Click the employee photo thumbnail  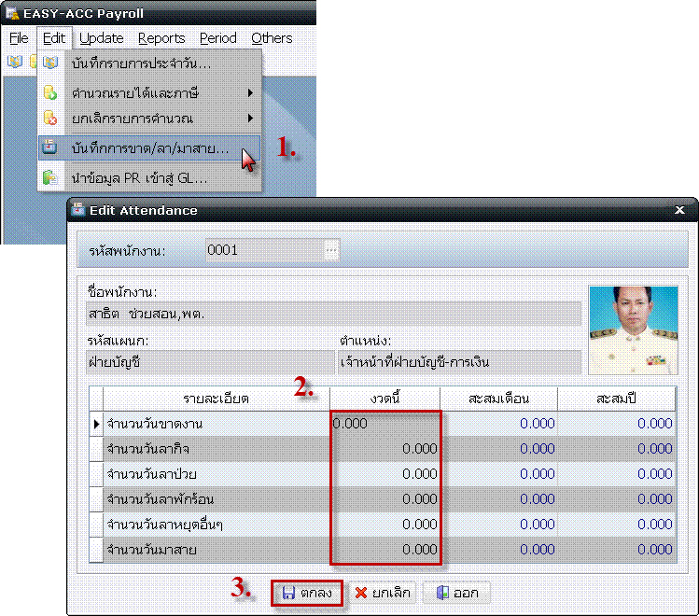(633, 329)
